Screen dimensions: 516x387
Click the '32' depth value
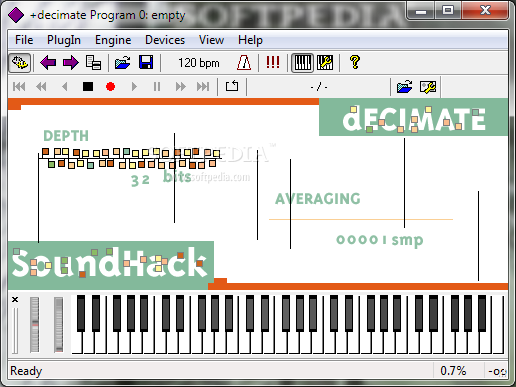tap(140, 180)
